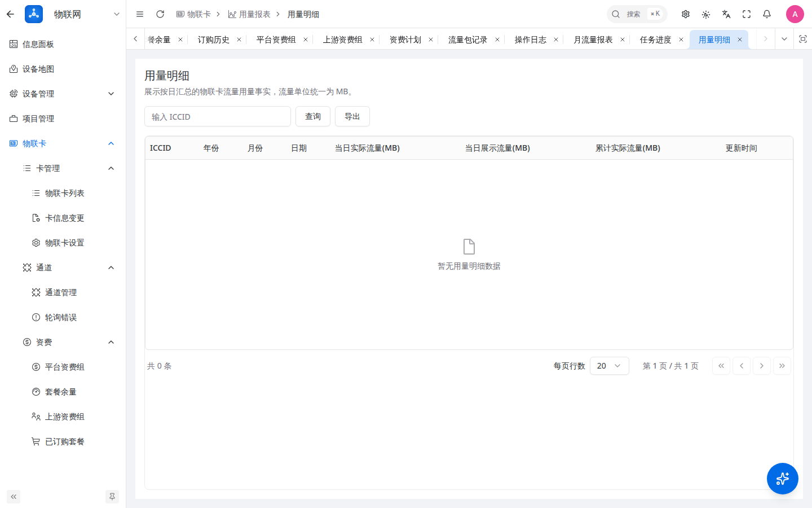
Task: Open 通道管理 page
Action: 63,292
